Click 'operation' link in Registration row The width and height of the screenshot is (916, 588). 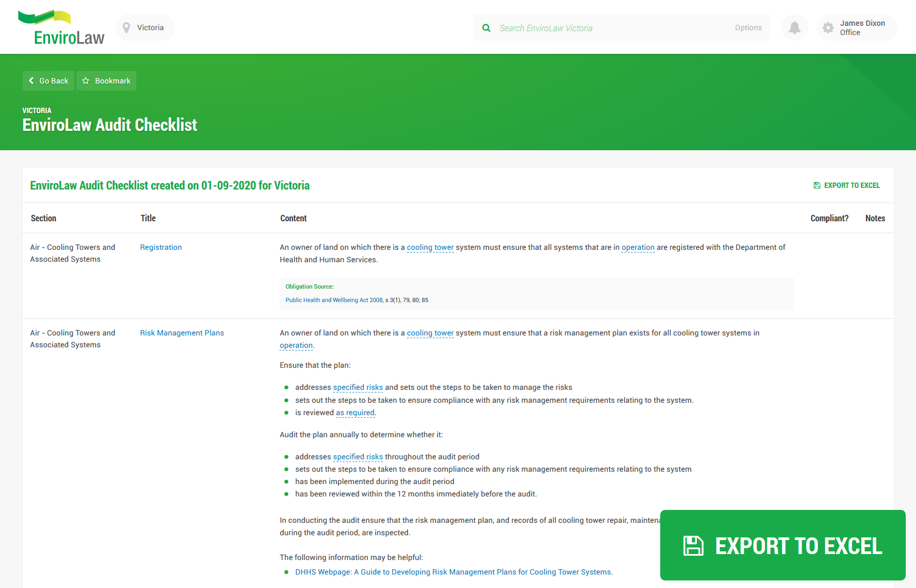click(638, 247)
